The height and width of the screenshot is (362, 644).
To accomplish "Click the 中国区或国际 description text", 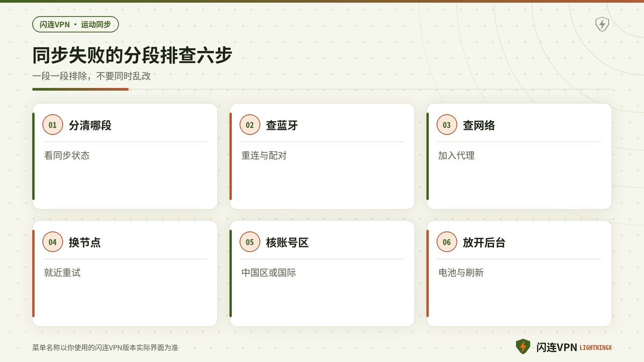I will point(268,272).
